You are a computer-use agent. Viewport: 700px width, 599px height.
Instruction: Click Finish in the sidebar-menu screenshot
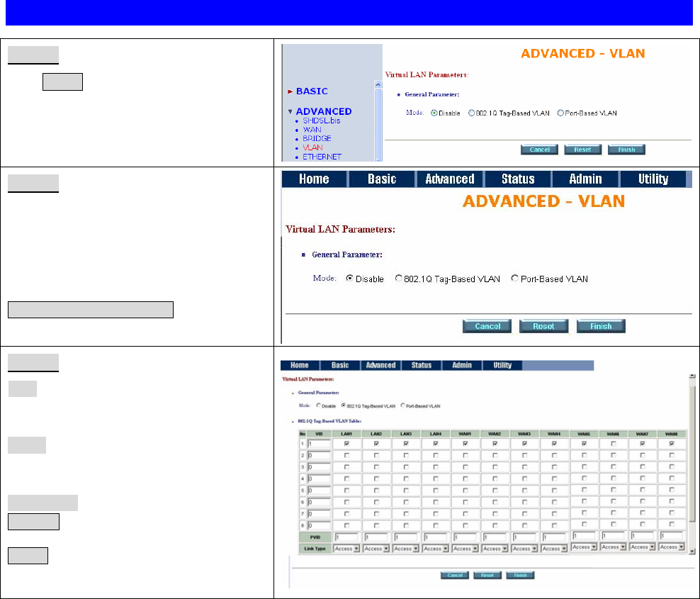(626, 150)
